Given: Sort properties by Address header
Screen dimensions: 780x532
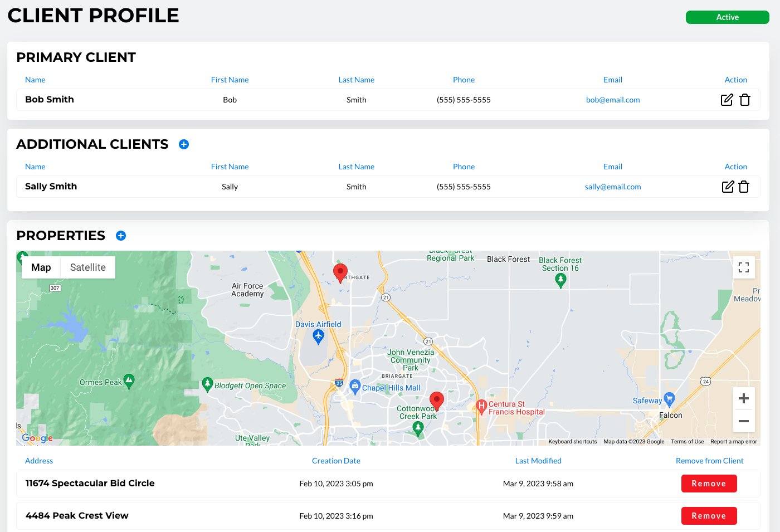Looking at the screenshot, I should 39,461.
